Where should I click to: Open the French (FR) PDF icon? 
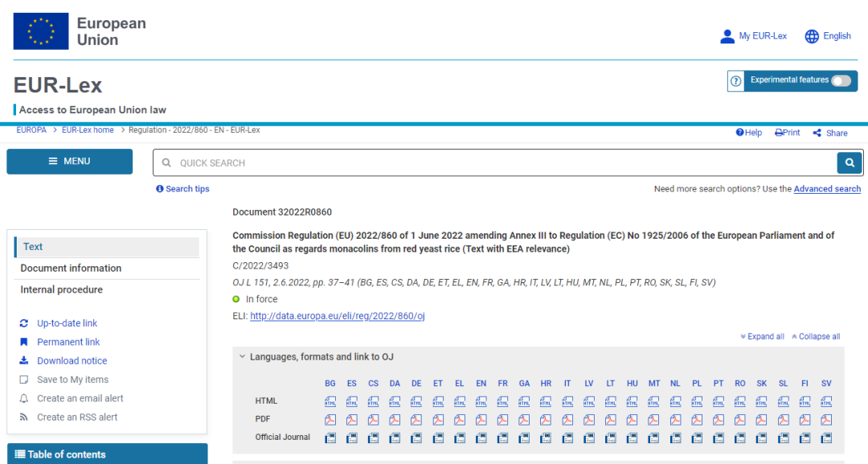[x=502, y=420]
